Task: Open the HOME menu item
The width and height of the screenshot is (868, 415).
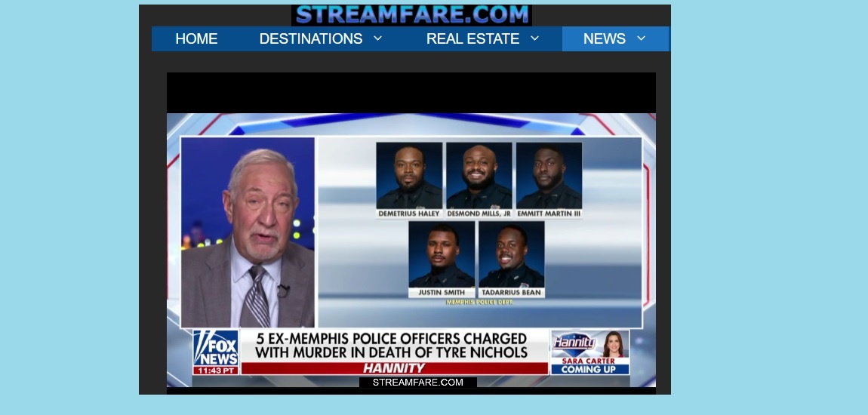Action: (196, 38)
